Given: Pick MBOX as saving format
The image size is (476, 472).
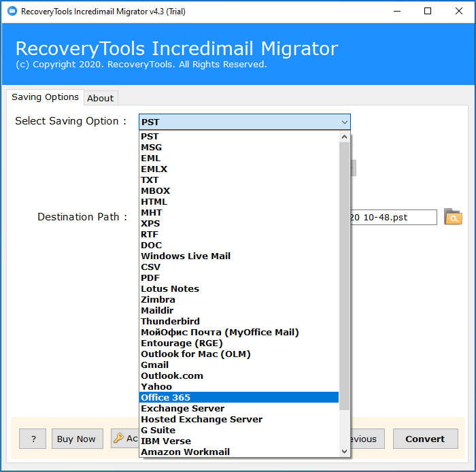Looking at the screenshot, I should [239, 191].
